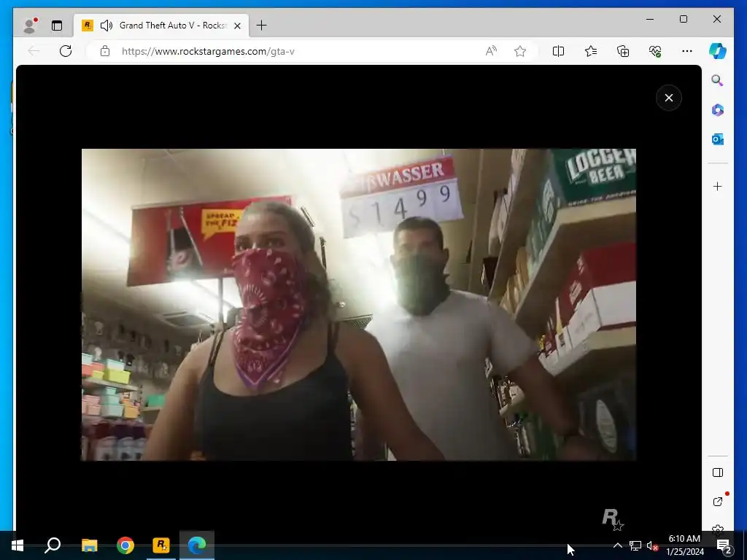Viewport: 747px width, 560px height.
Task: Open volume control tray icon
Action: pos(652,545)
